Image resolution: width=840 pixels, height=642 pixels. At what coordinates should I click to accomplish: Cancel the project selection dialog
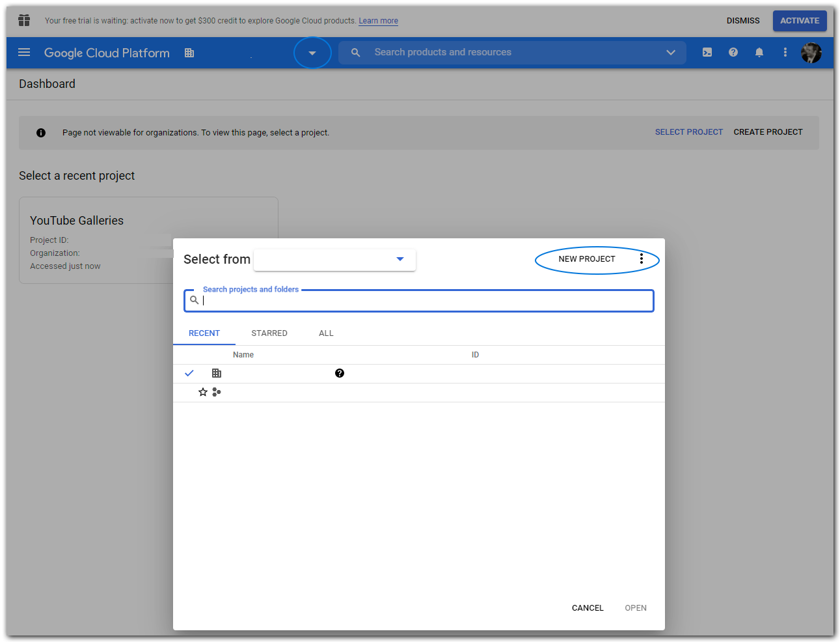click(x=588, y=608)
